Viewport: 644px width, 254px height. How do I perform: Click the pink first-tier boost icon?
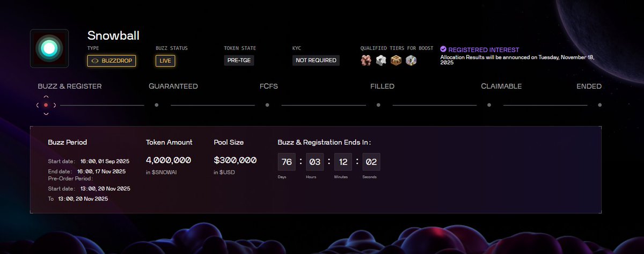(367, 60)
